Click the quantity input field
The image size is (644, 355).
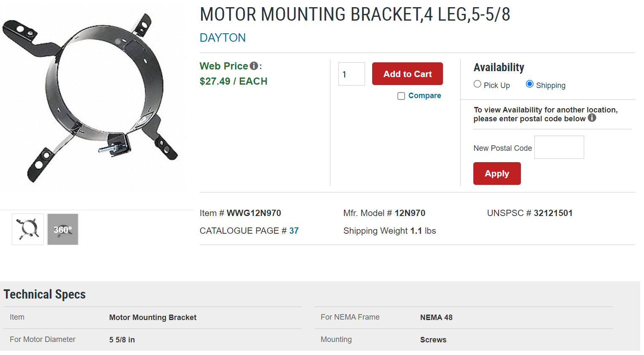coord(351,74)
